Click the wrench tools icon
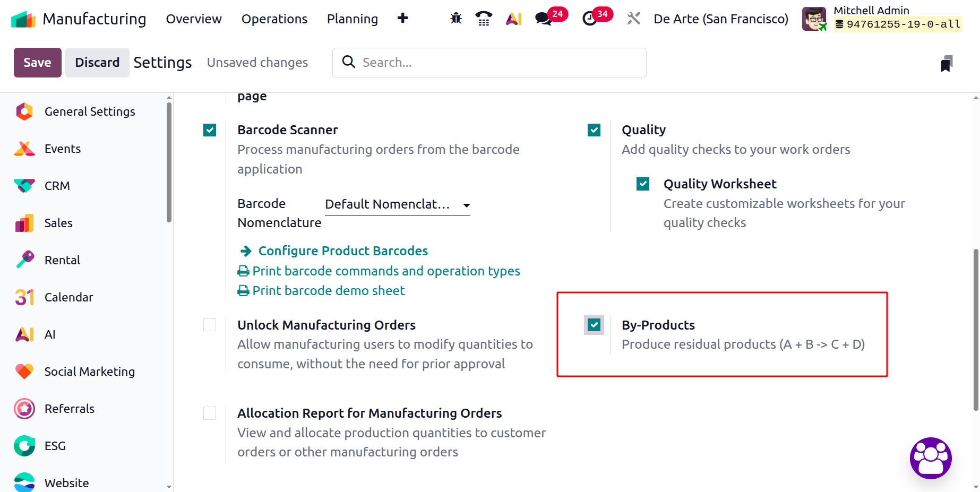The width and height of the screenshot is (980, 492). click(633, 19)
